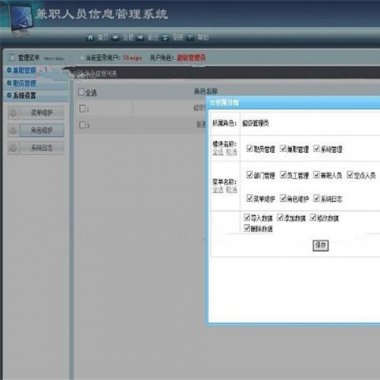Image resolution: width=380 pixels, height=380 pixels.
Task: Uncheck 定点人员 menu checkbox
Action: [350, 174]
